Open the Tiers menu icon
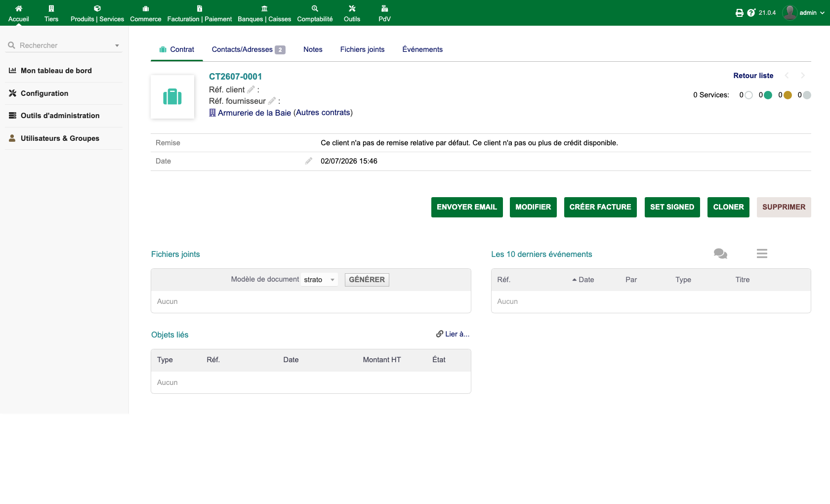The width and height of the screenshot is (830, 504). pyautogui.click(x=51, y=8)
